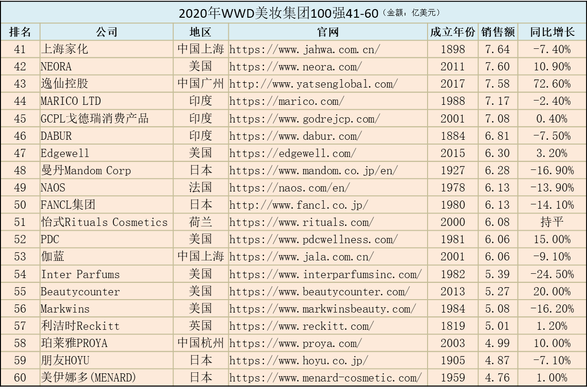The image size is (587, 392).
Task: Click the growth value '72.60%'
Action: (552, 84)
